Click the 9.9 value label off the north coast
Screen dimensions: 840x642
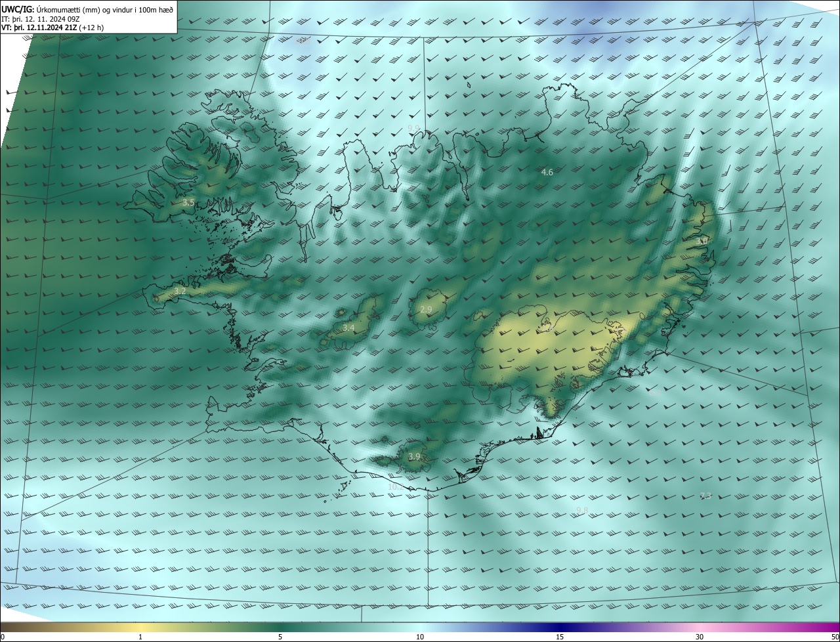coord(413,128)
